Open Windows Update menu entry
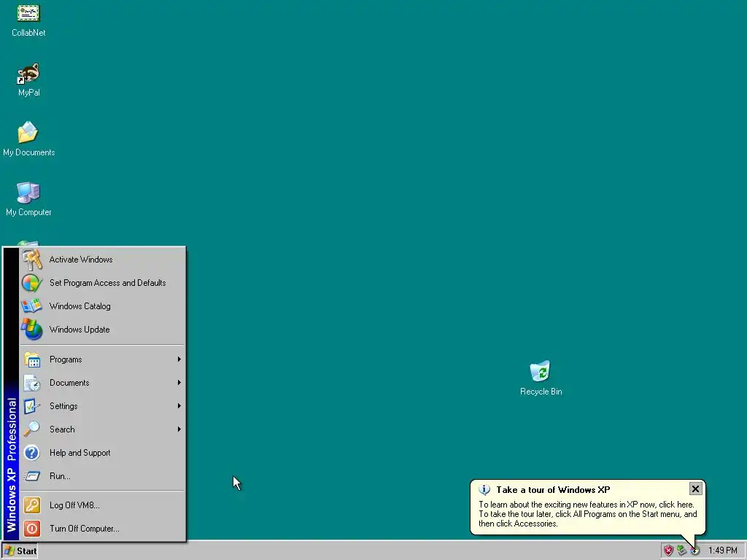This screenshot has width=747, height=560. [x=102, y=330]
